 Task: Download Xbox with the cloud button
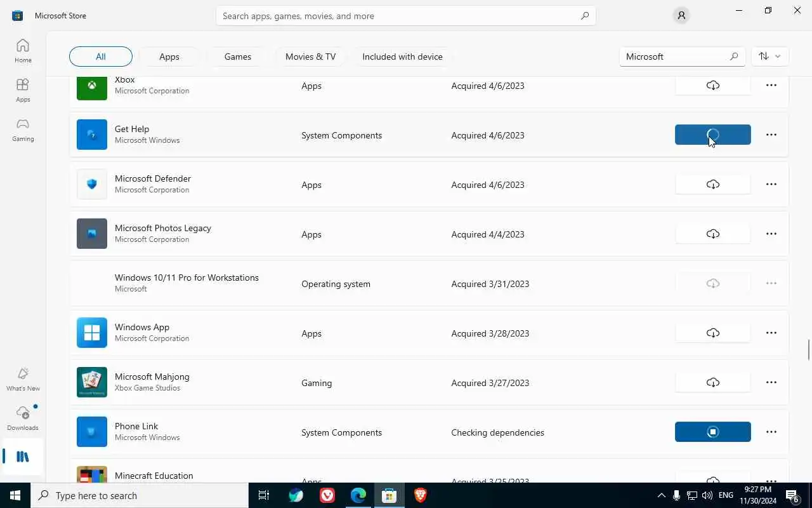tap(713, 85)
